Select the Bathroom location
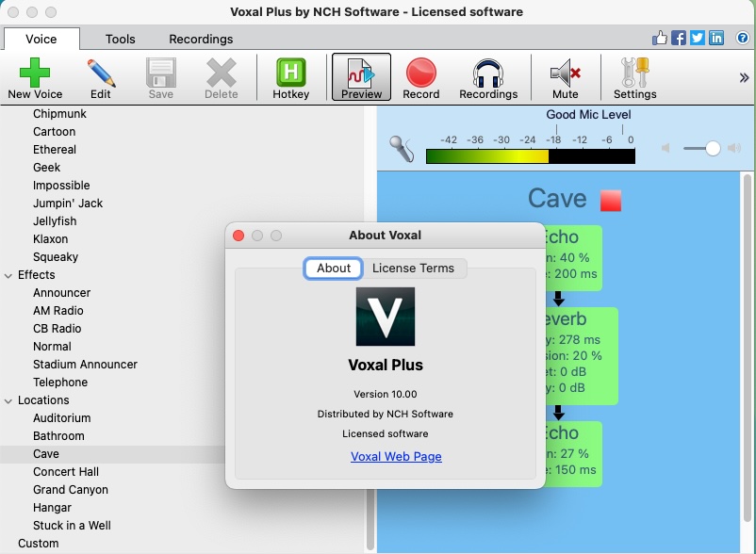756x554 pixels. 58,436
